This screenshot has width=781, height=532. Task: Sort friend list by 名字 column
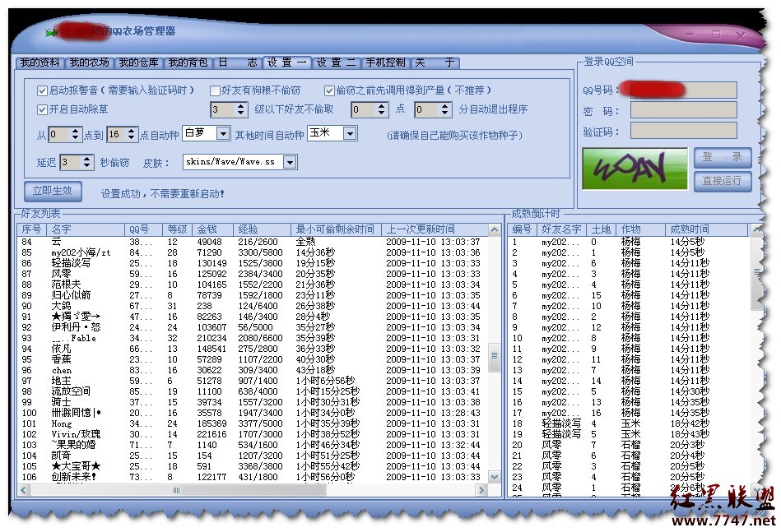(x=86, y=229)
